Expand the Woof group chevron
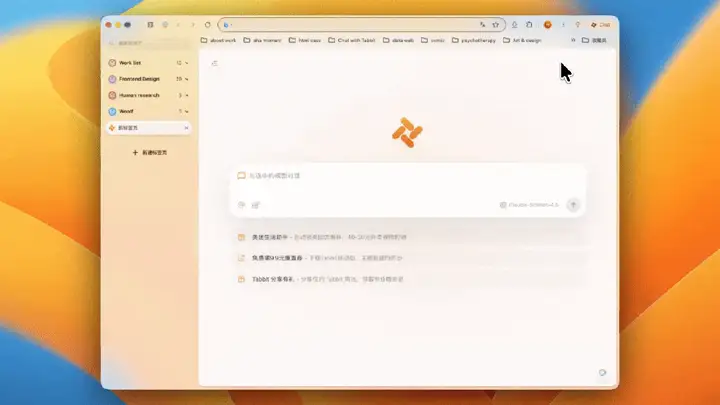Screen dimensions: 720x405 coord(186,112)
